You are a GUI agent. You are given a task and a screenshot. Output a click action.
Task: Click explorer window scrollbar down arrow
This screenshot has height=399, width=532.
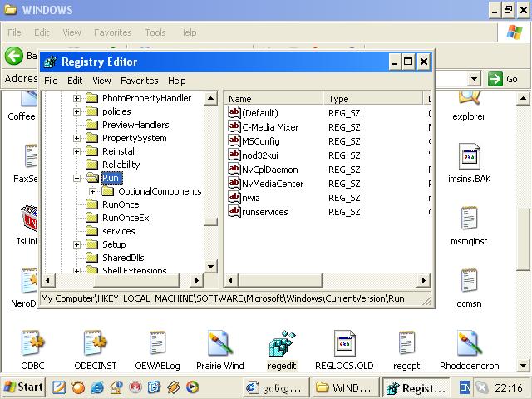pos(523,366)
